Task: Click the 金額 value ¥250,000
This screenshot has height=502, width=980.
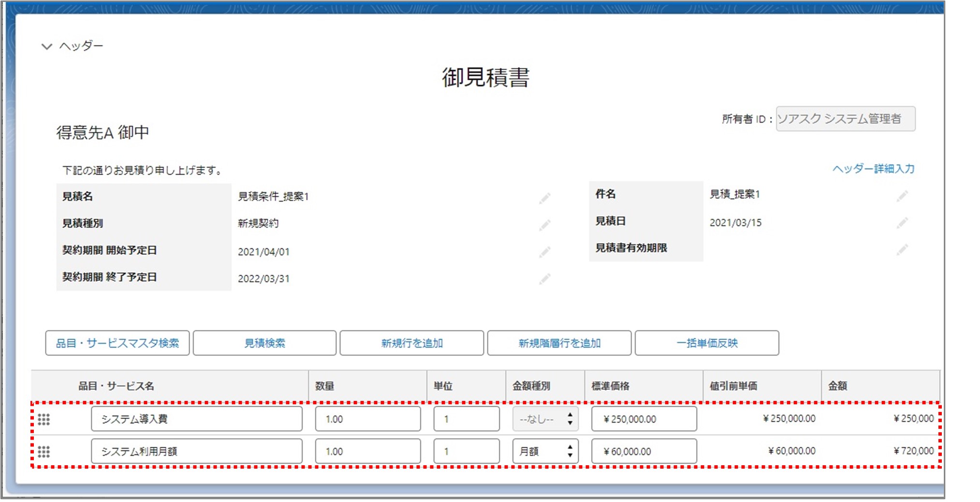Action: [x=913, y=418]
